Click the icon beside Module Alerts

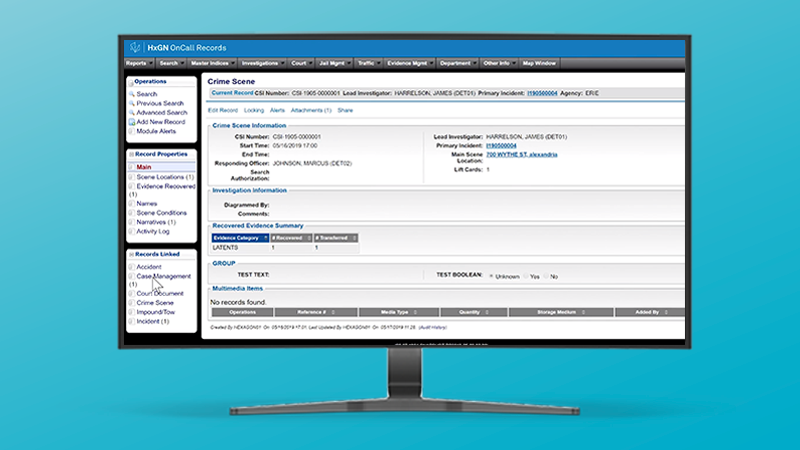(x=132, y=131)
